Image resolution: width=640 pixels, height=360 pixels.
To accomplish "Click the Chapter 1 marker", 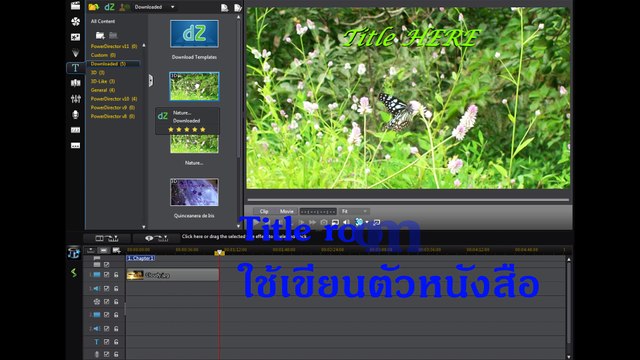I will click(140, 258).
